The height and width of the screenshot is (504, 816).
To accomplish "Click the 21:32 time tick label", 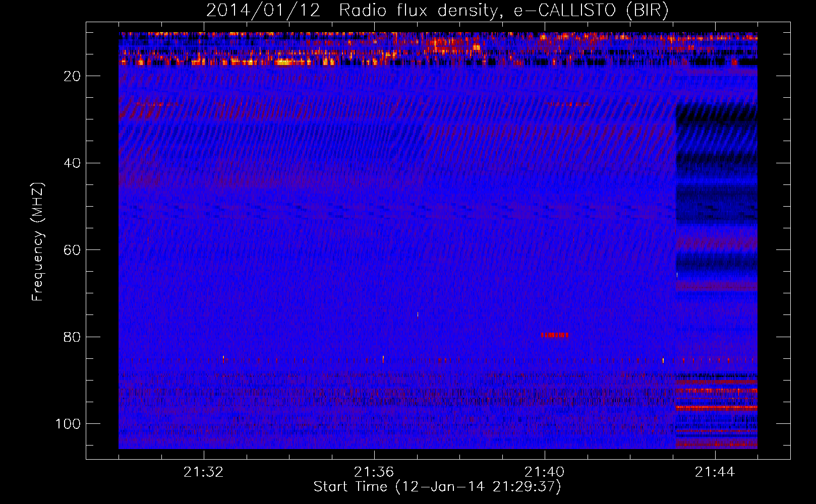I will 204,472.
